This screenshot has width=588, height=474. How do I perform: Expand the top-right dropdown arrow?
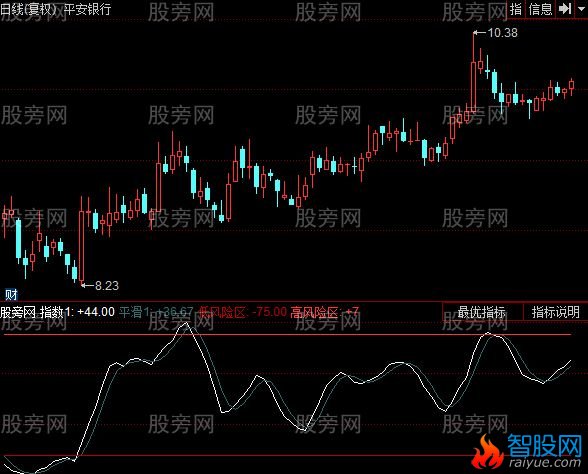point(581,9)
